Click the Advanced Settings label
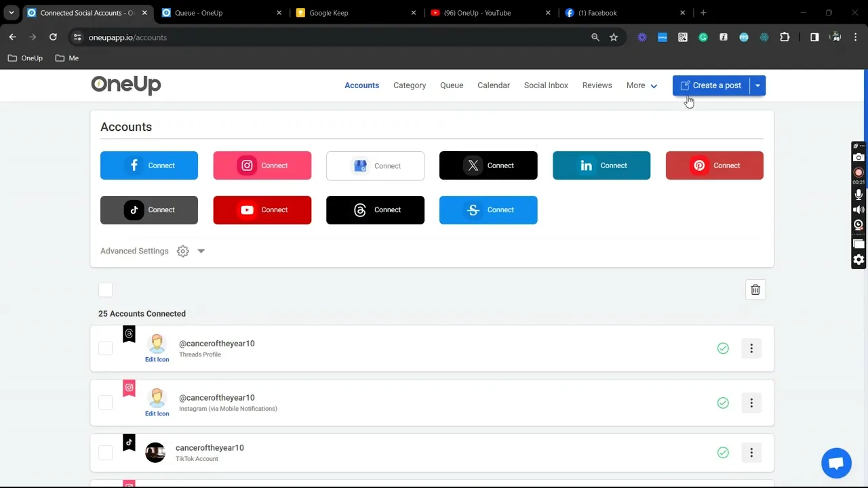This screenshot has height=488, width=868. [134, 251]
